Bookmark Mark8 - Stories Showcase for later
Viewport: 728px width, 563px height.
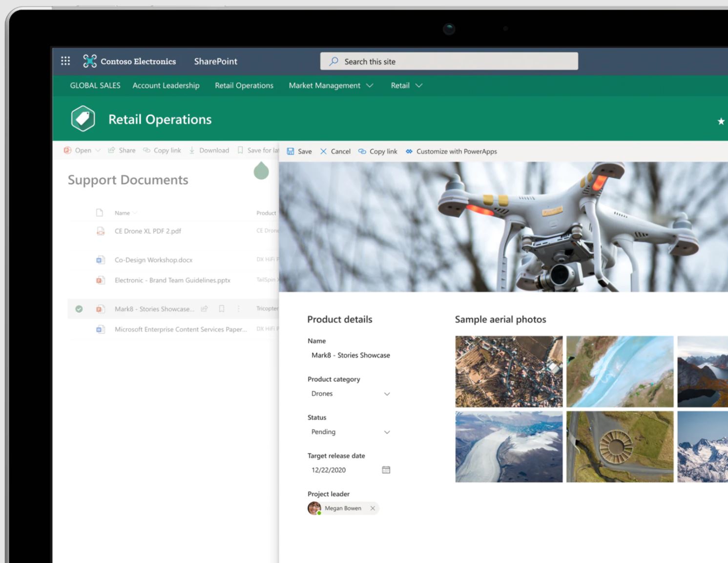tap(222, 308)
